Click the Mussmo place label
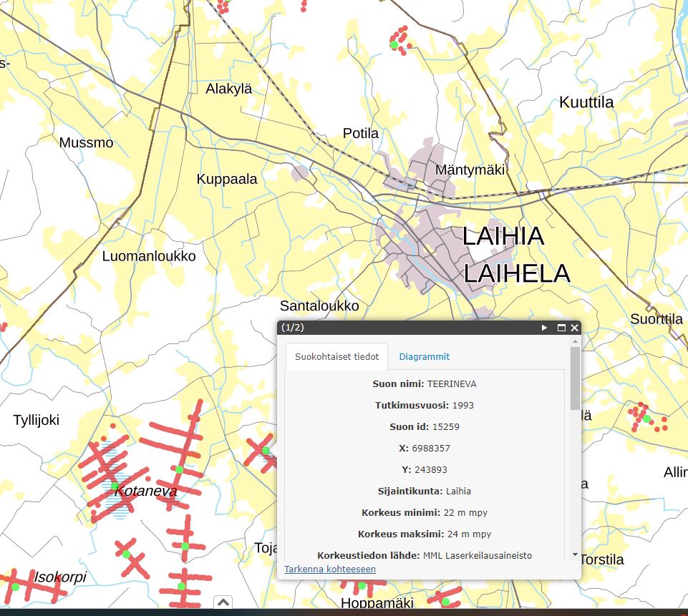688x616 pixels. (x=86, y=142)
